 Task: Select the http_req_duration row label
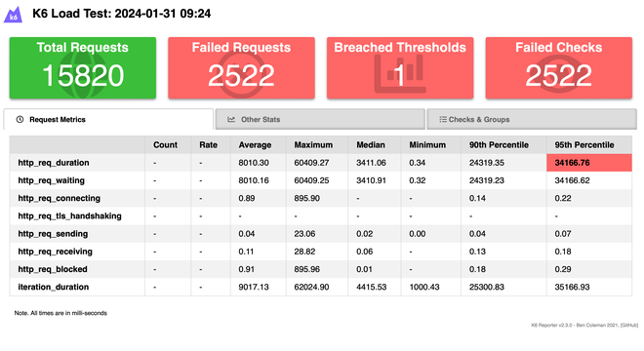tap(54, 163)
